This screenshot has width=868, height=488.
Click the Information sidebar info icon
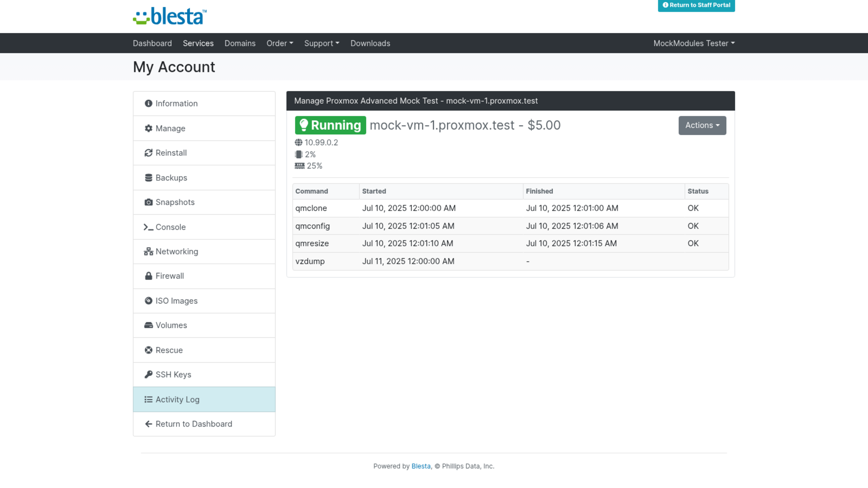click(148, 103)
